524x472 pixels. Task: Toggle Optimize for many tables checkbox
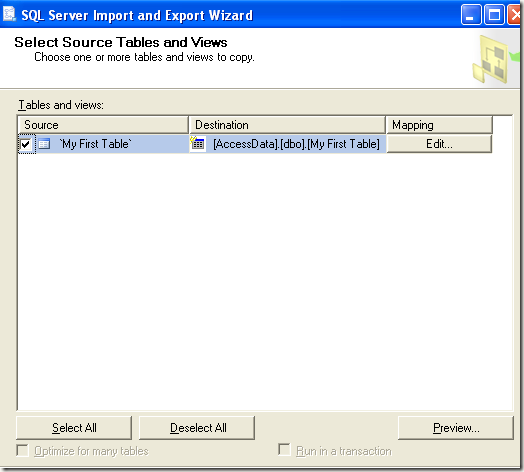[x=22, y=450]
